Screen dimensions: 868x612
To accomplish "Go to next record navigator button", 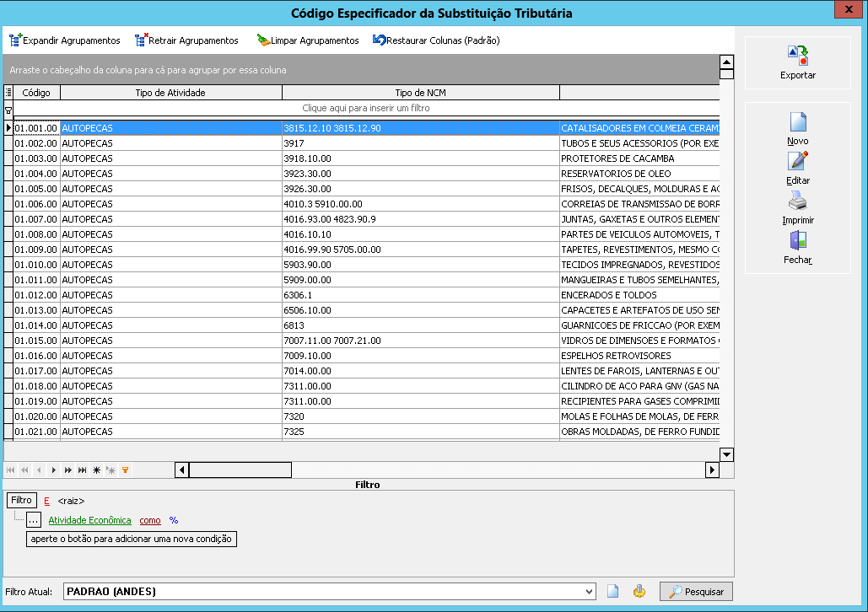I will [x=54, y=470].
